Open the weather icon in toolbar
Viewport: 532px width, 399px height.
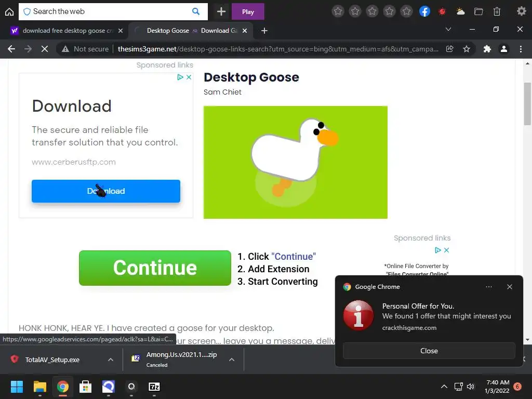tap(460, 11)
